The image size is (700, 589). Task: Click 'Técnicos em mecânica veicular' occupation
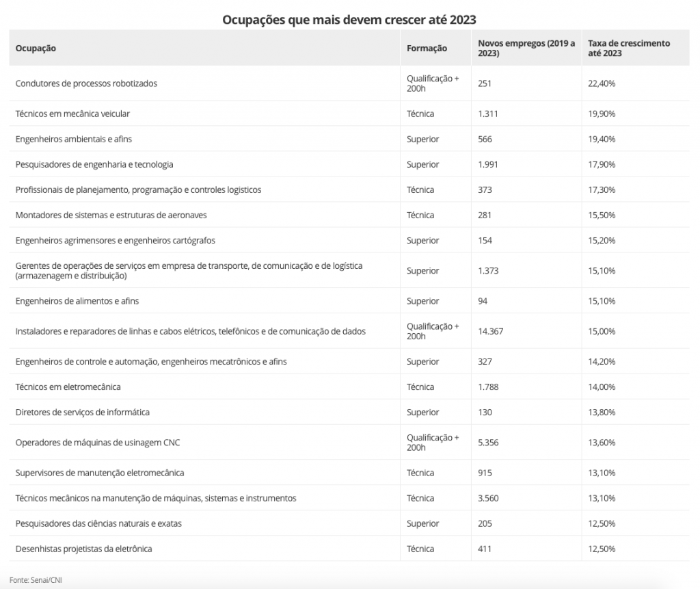point(72,114)
